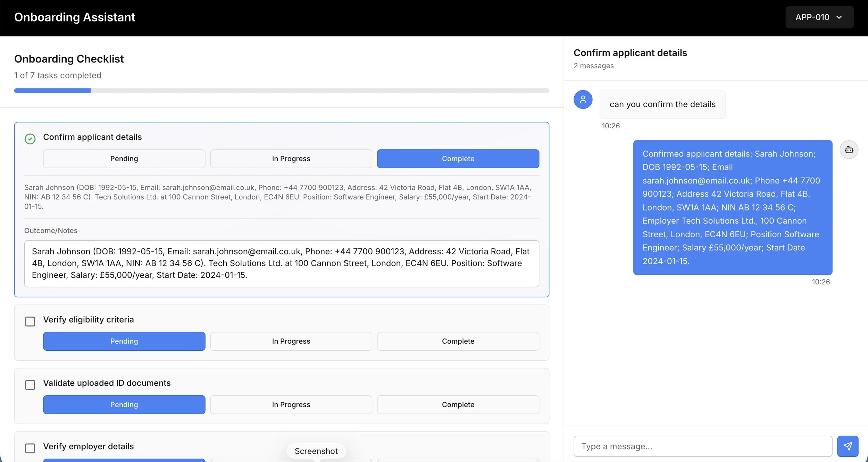This screenshot has width=868, height=462.
Task: Click the assistant's confirmed details message bubble
Action: [x=733, y=207]
